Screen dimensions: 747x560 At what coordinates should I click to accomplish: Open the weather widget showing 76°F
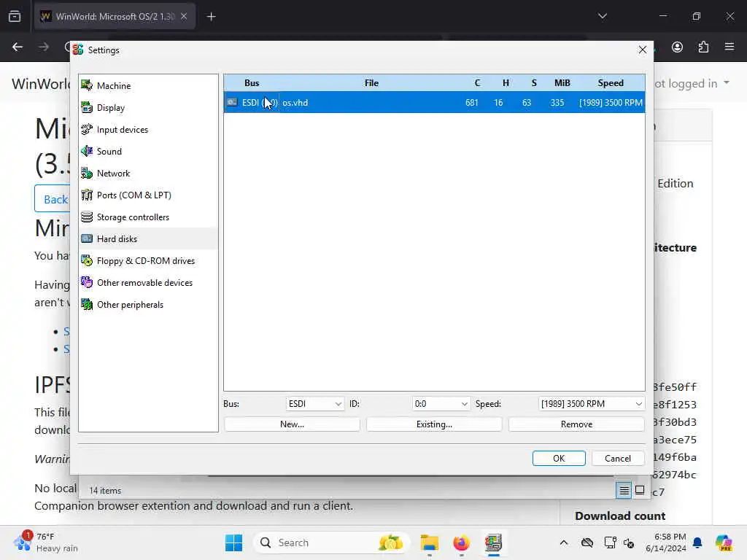pyautogui.click(x=45, y=542)
